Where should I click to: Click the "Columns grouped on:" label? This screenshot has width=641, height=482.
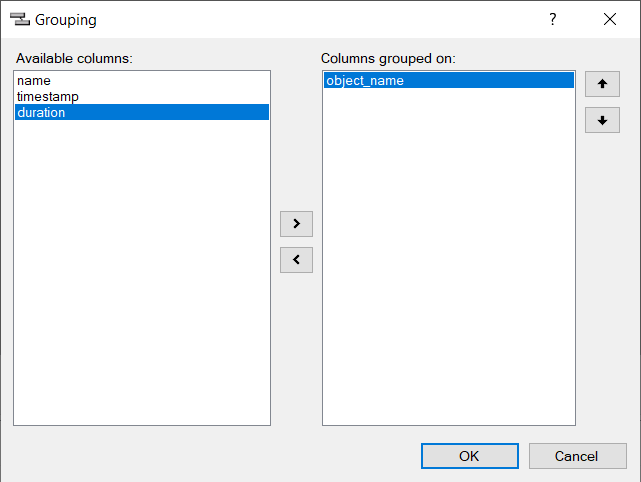click(388, 58)
